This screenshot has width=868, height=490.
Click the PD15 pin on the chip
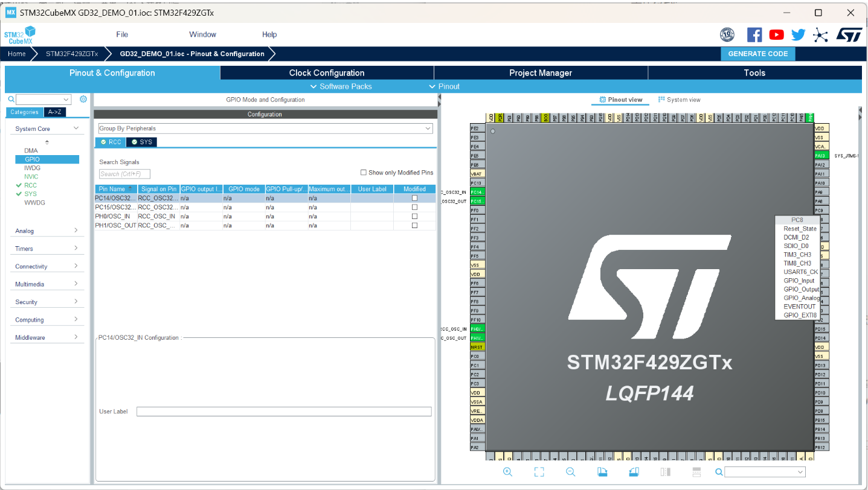[x=820, y=329]
